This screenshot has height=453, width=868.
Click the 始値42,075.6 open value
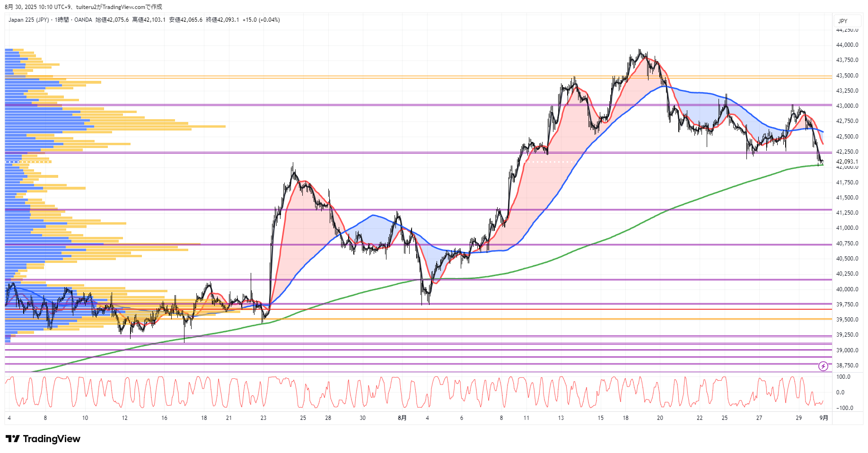pyautogui.click(x=112, y=20)
